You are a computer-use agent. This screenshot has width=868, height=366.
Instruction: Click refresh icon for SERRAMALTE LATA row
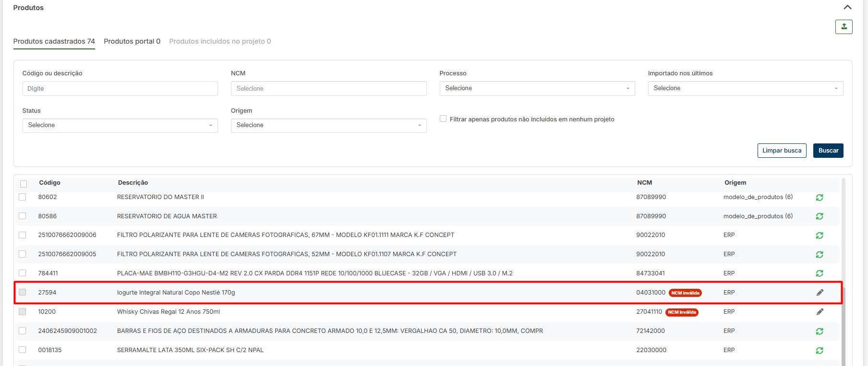(x=820, y=351)
